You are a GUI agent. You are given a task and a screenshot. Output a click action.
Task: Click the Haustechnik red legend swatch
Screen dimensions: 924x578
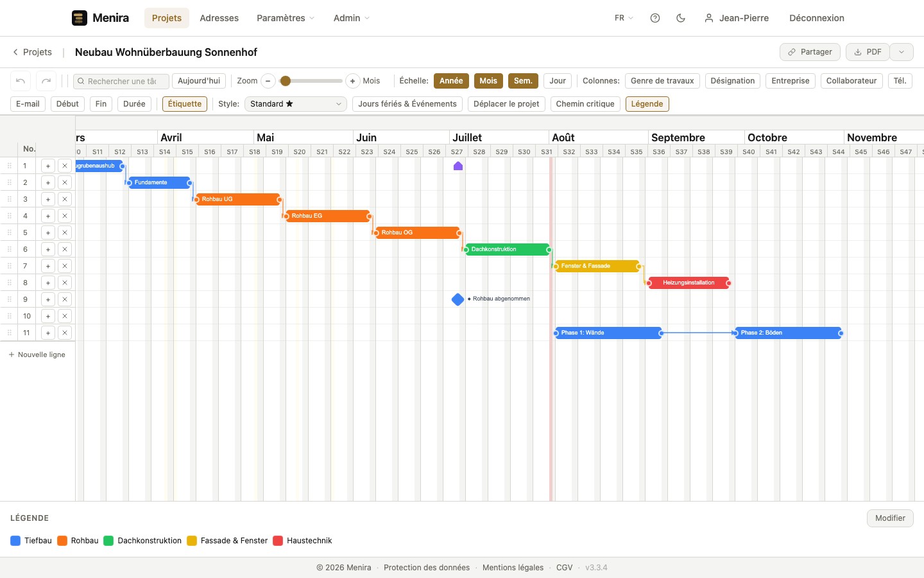click(x=278, y=541)
